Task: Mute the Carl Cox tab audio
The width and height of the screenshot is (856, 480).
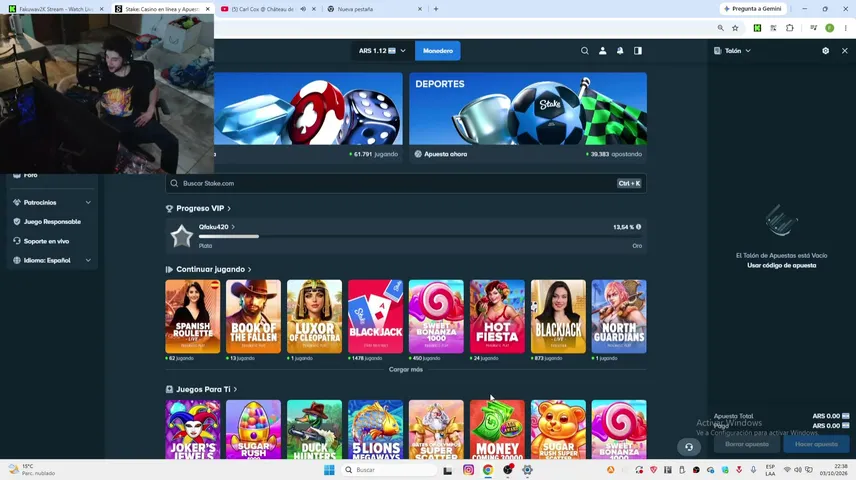Action: pos(303,9)
